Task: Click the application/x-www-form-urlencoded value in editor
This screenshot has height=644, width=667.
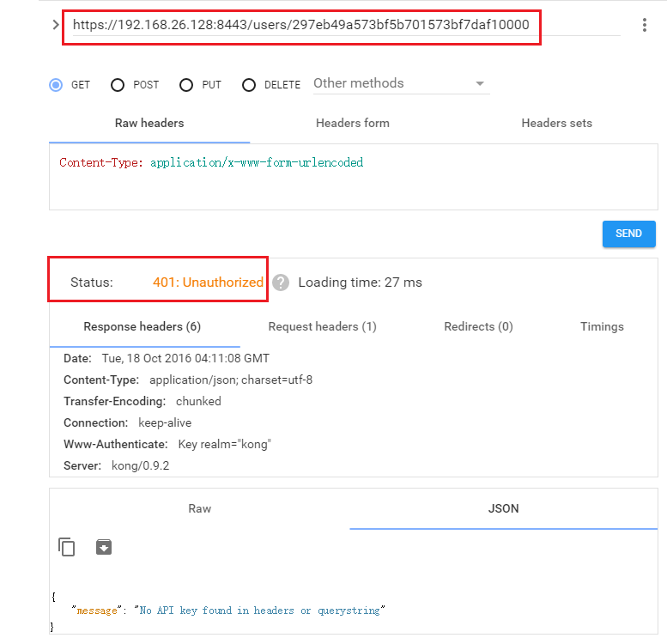Action: [x=257, y=163]
